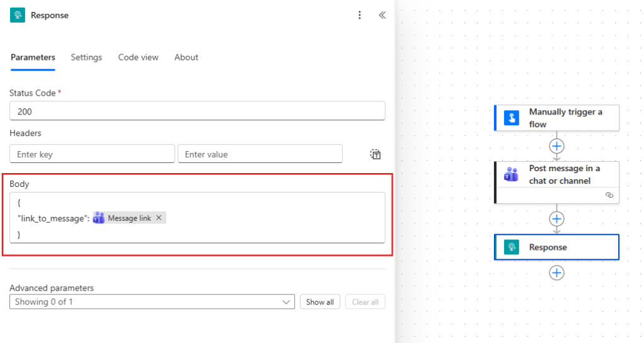Click the Status Code label
Viewport: 644px width, 343px height.
pyautogui.click(x=32, y=93)
